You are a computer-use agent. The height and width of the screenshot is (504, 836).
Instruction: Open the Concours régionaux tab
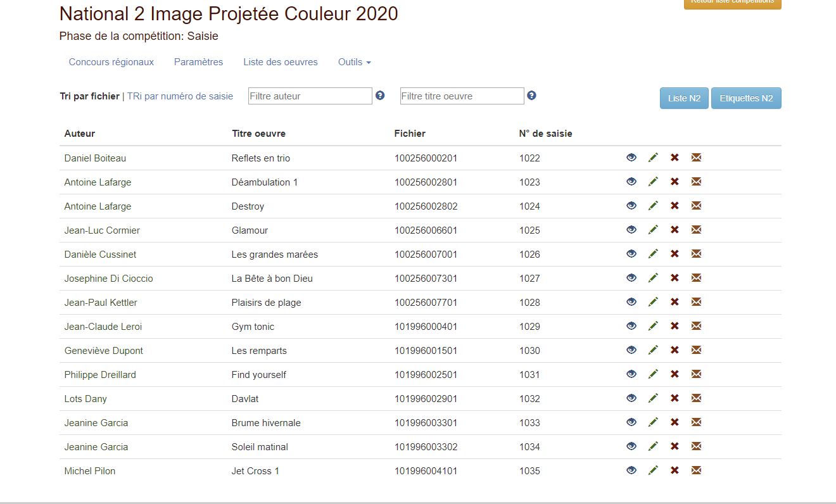click(x=111, y=62)
